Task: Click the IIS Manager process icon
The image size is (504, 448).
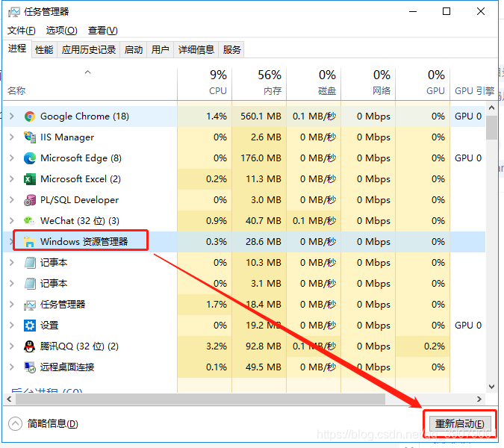Action: coord(30,137)
